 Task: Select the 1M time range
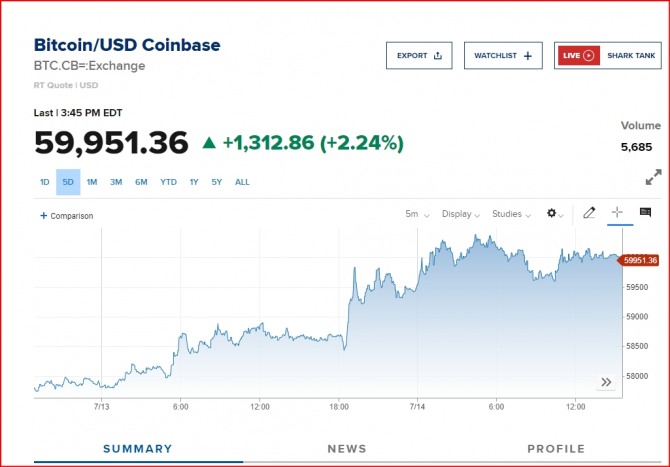pos(91,182)
